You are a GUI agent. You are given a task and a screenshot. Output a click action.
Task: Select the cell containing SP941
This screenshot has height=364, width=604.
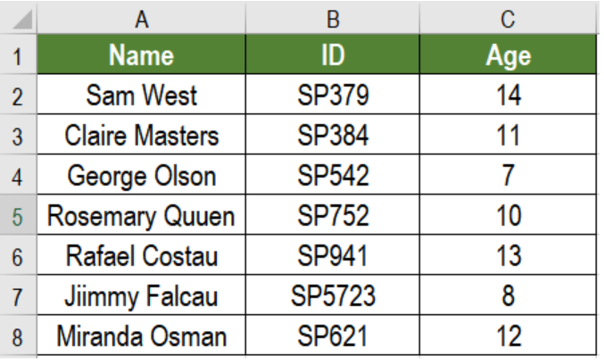coord(333,254)
